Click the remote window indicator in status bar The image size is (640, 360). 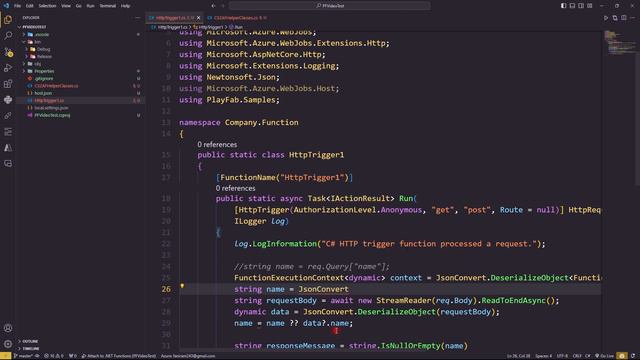pyautogui.click(x=5, y=356)
